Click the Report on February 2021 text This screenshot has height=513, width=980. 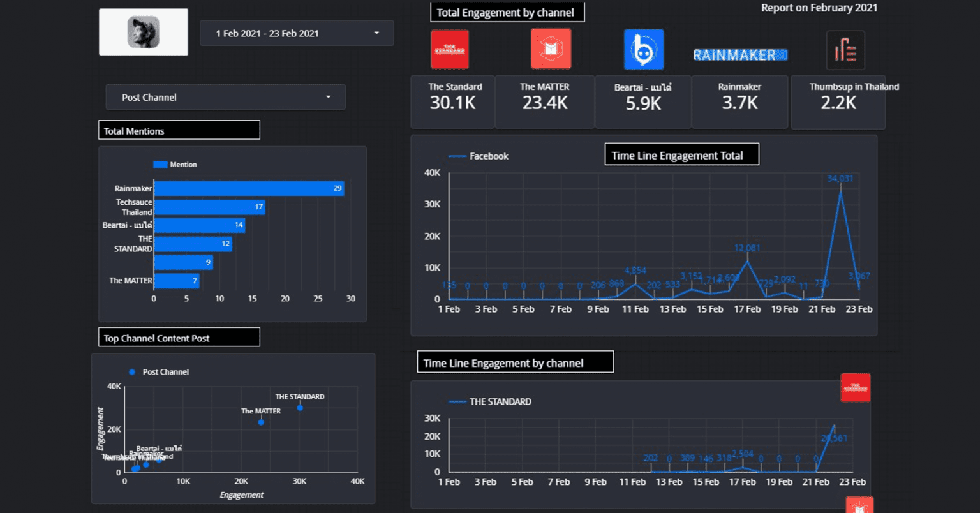(819, 8)
